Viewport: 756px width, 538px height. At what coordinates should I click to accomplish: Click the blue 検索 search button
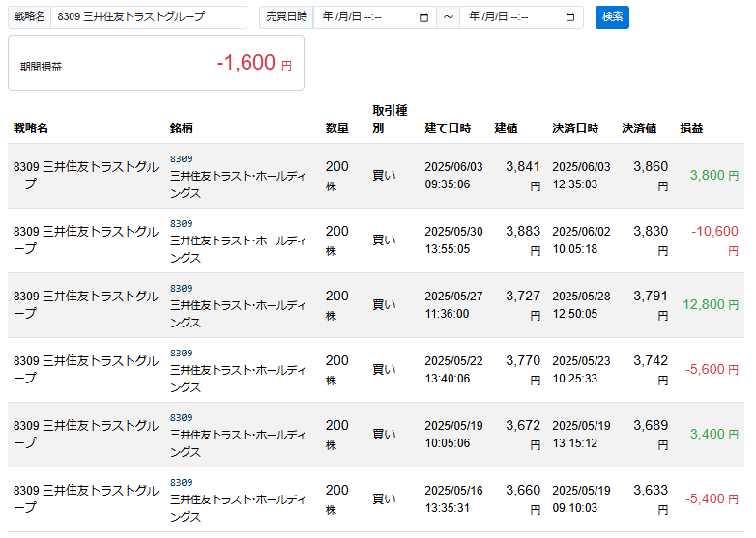point(612,17)
